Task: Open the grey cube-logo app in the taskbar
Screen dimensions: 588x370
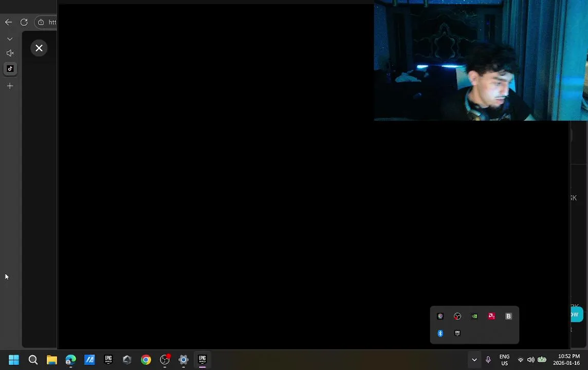Action: tap(127, 360)
